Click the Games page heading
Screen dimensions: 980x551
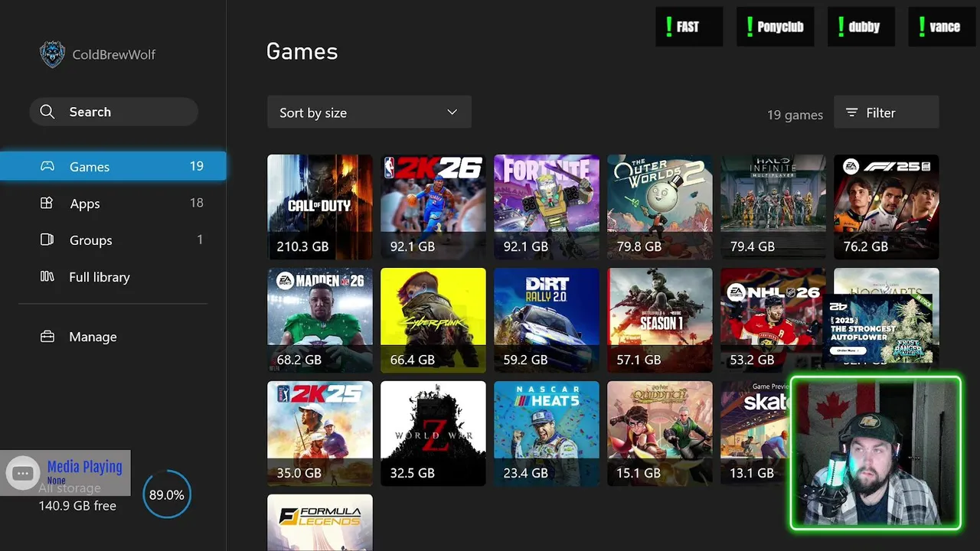pyautogui.click(x=302, y=51)
